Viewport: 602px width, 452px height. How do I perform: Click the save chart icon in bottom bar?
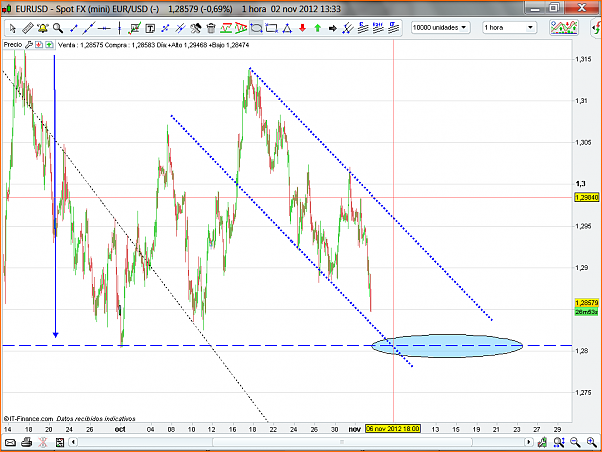[60, 442]
